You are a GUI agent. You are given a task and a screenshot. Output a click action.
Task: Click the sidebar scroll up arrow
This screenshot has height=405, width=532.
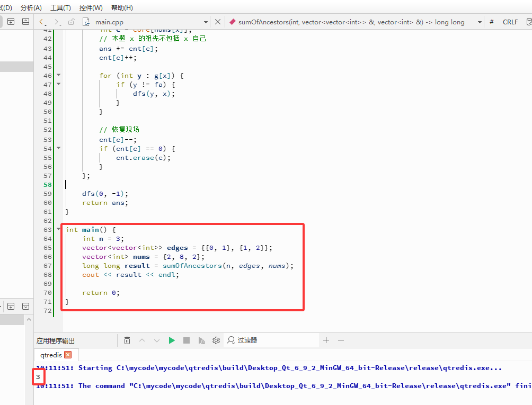click(x=29, y=319)
